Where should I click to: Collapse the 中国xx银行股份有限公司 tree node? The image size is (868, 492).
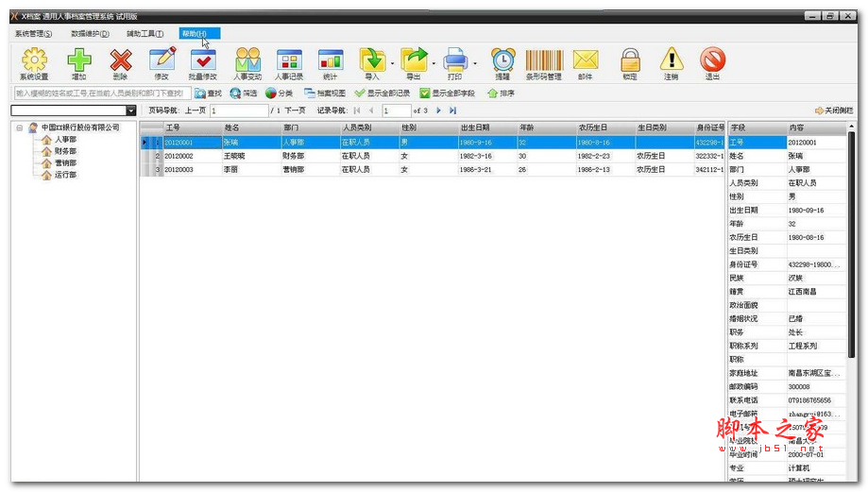20,127
